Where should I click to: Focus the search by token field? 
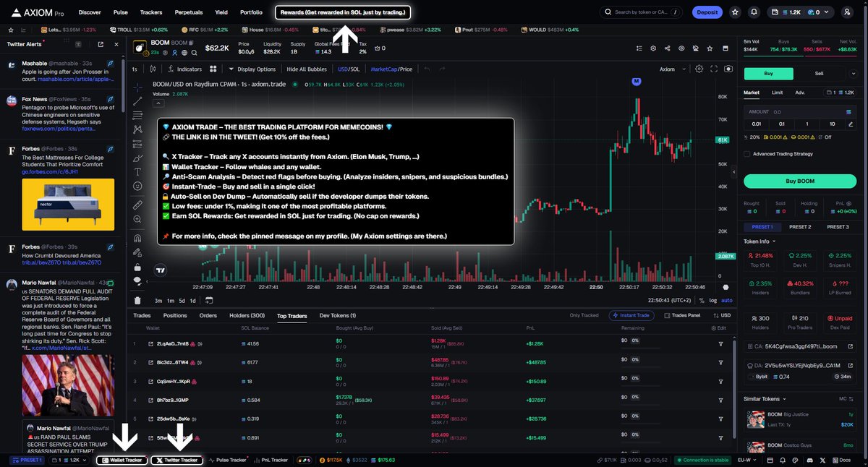641,12
